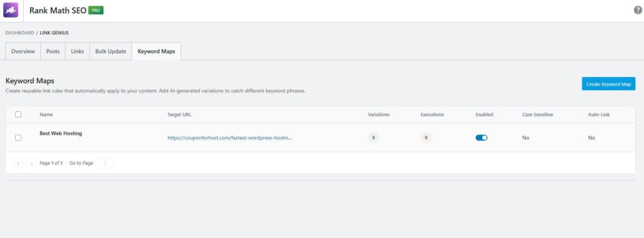Open the help question mark icon
This screenshot has width=644, height=238.
tap(638, 11)
